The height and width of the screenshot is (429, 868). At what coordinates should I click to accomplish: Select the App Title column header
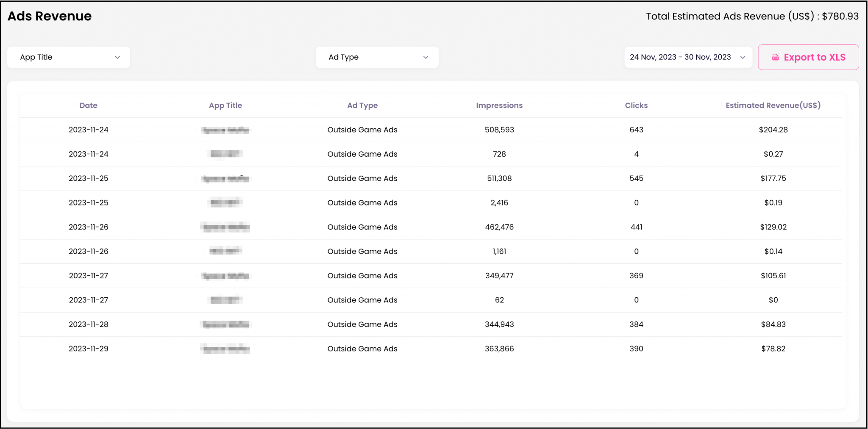[x=225, y=105]
